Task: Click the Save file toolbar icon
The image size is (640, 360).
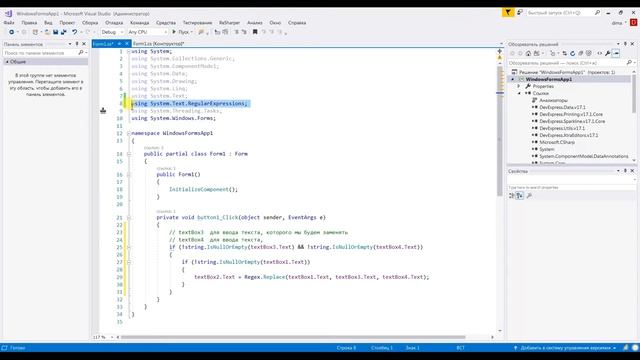Action: tap(56, 32)
